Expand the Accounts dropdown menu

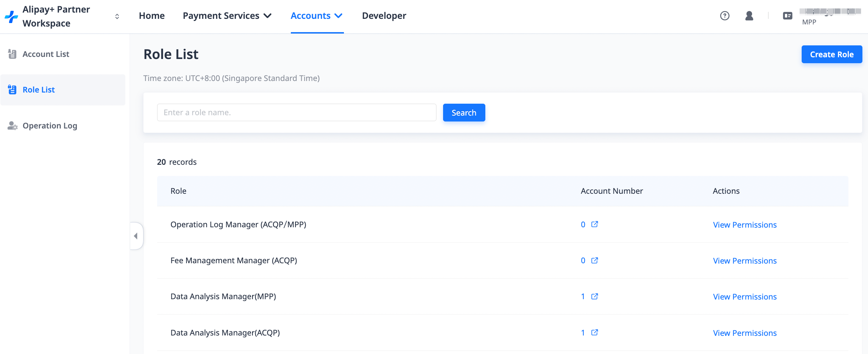click(x=316, y=16)
